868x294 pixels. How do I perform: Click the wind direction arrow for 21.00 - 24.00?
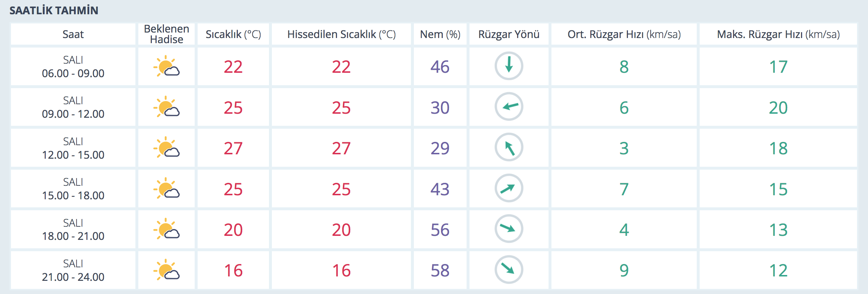pos(509,270)
